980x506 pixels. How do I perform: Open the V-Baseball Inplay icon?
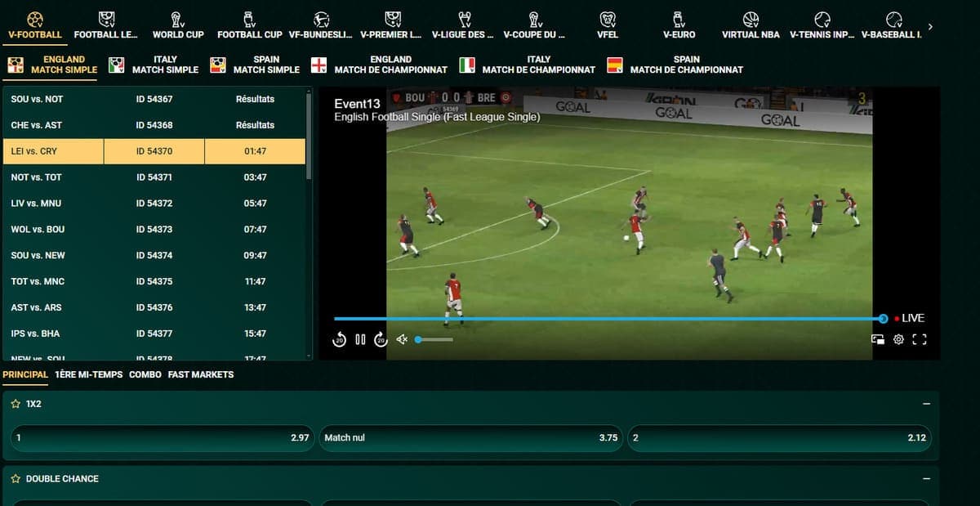[894, 19]
